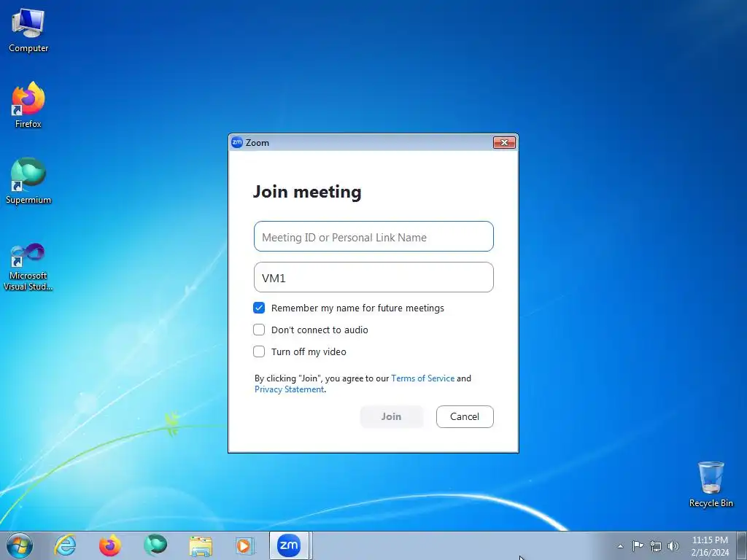This screenshot has height=560, width=747.
Task: Click the Zoom logo in the title bar
Action: click(237, 142)
